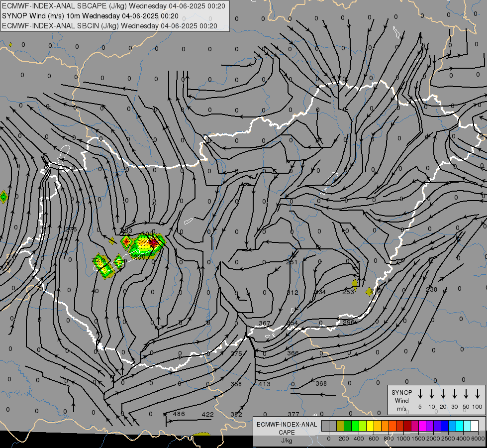
Task: Select the pure blue CAPE legend swatch
Action: tap(445, 426)
